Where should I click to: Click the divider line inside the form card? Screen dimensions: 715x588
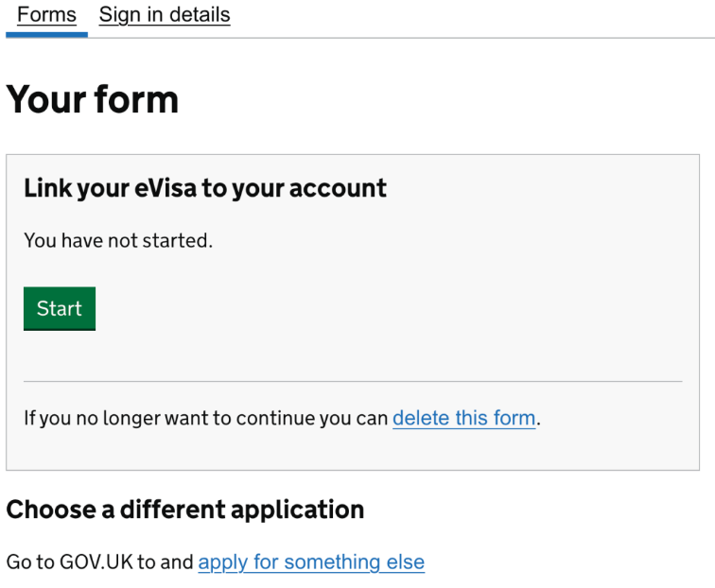353,382
